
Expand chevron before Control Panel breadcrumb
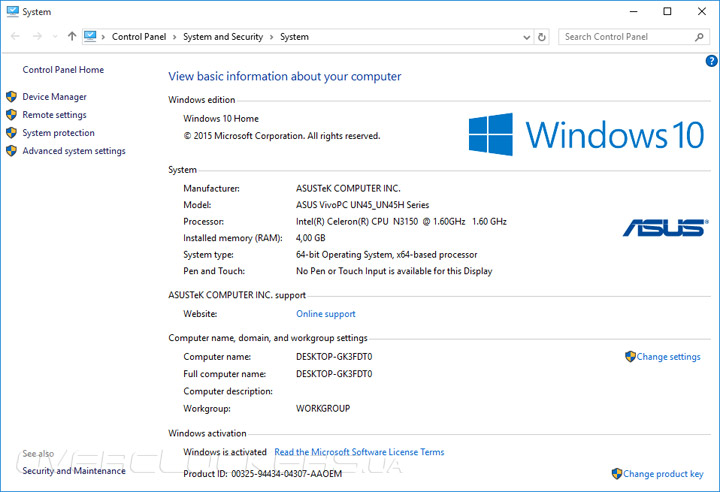click(103, 37)
